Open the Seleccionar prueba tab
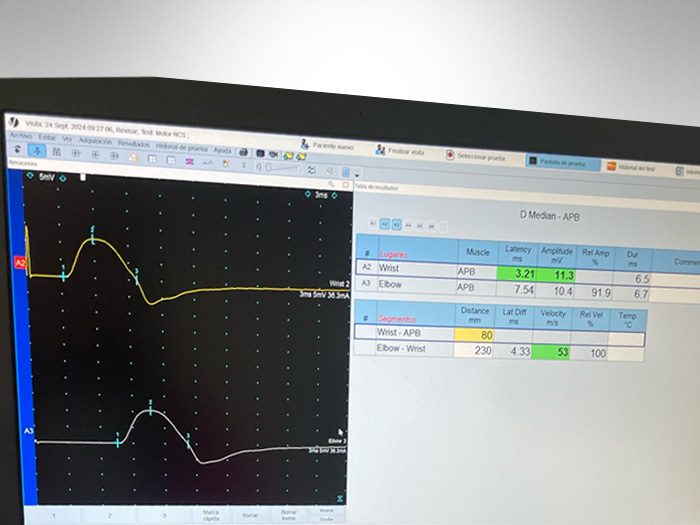 (x=476, y=157)
